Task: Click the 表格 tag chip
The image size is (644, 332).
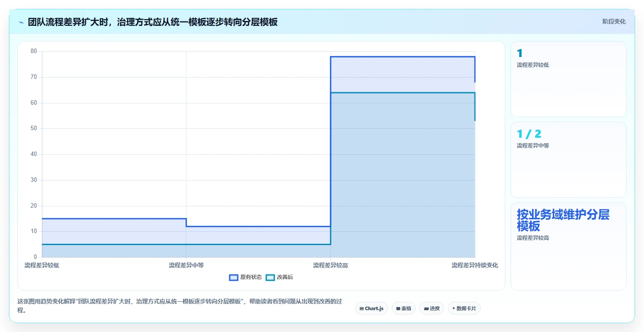Action: click(404, 308)
